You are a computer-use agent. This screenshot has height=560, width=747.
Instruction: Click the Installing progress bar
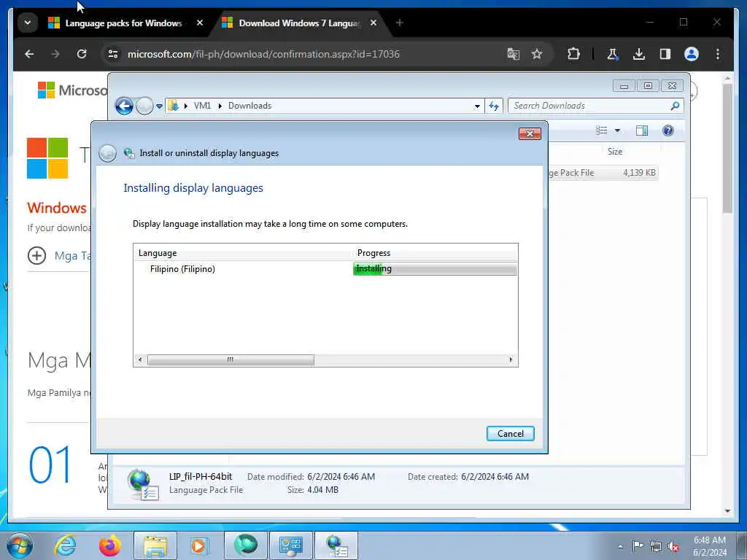point(435,269)
